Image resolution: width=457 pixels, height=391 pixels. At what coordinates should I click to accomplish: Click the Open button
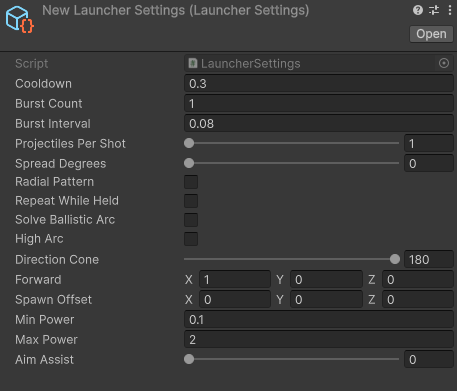(x=431, y=34)
